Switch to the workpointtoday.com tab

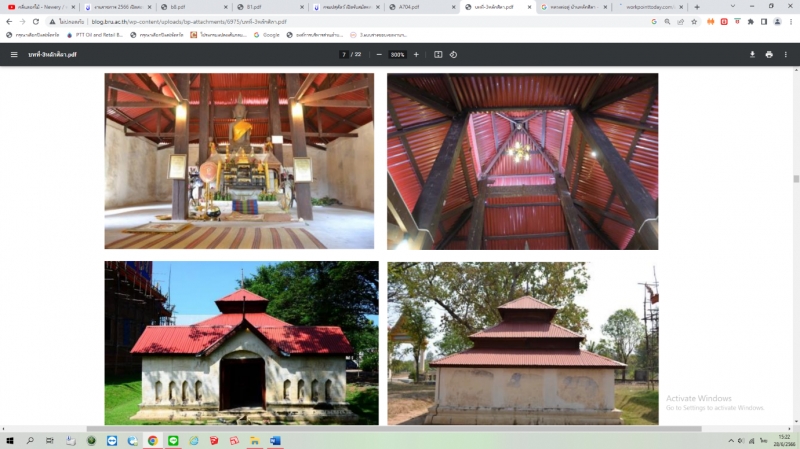pos(651,7)
